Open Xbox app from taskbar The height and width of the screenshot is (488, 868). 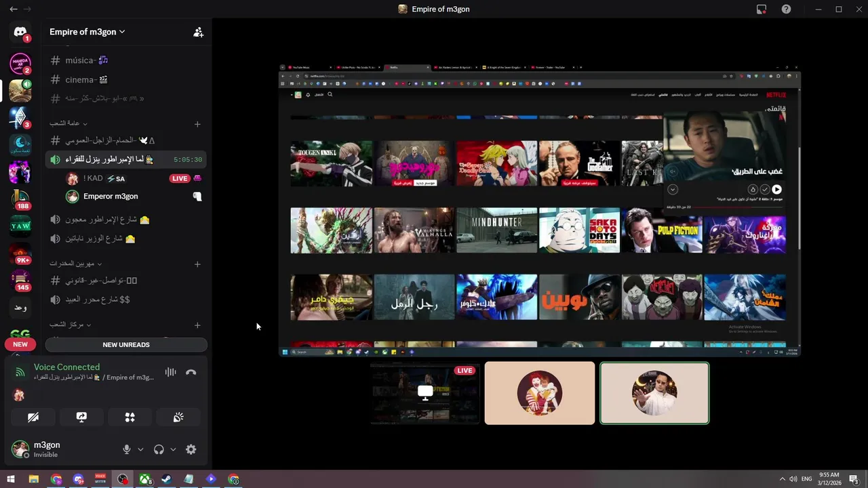click(x=145, y=479)
